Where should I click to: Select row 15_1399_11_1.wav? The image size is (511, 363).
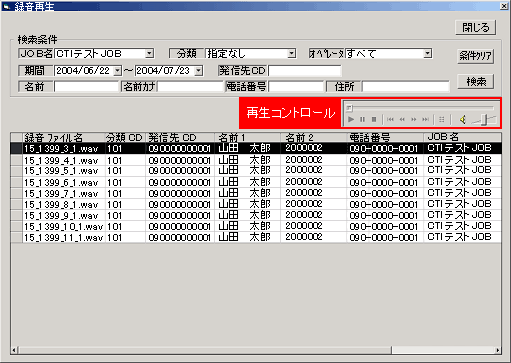(256, 237)
